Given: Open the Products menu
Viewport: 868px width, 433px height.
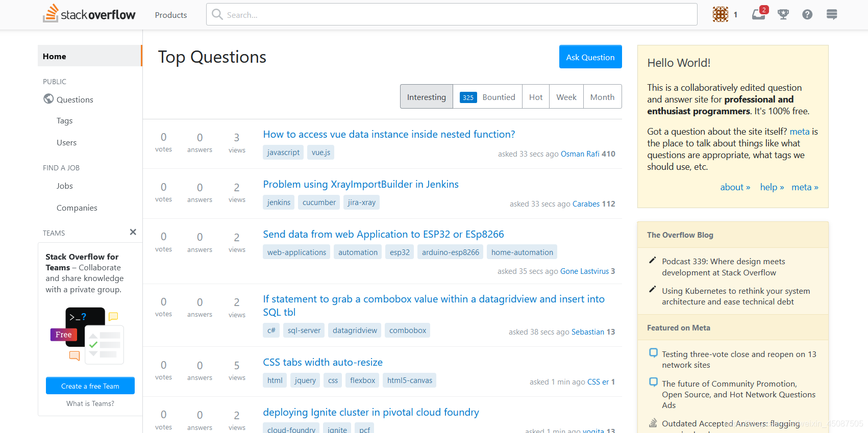Looking at the screenshot, I should 171,15.
